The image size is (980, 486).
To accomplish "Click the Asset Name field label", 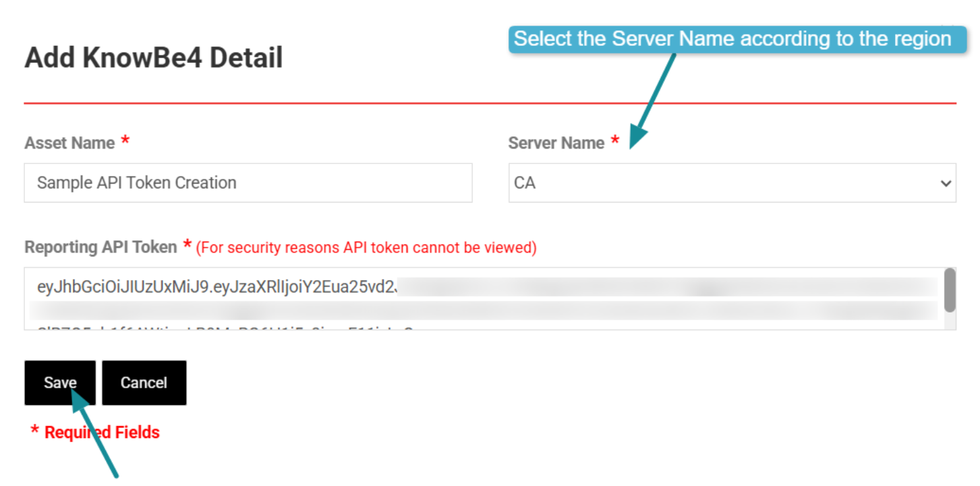I will [68, 142].
